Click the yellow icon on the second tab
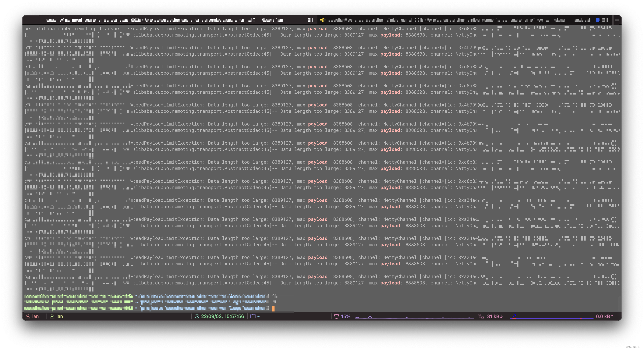 tap(322, 20)
